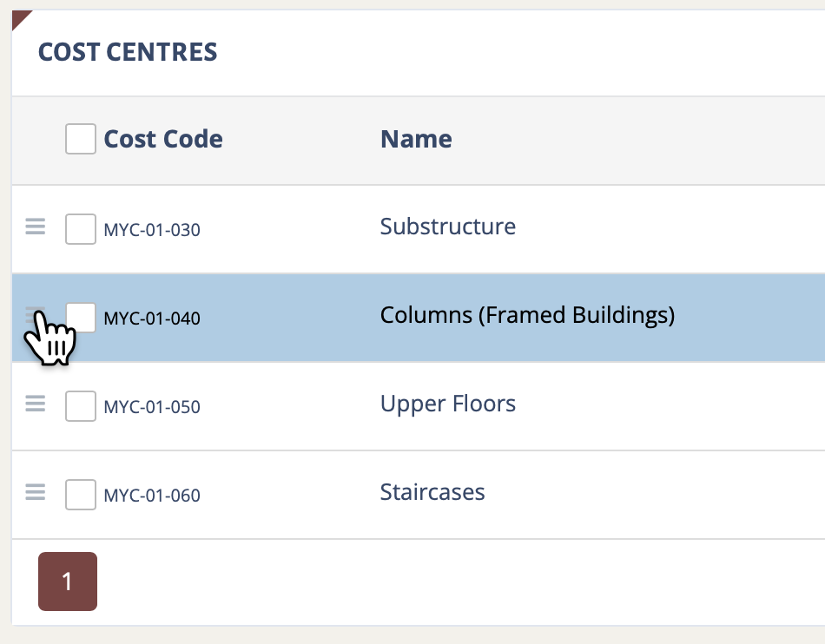
Task: Open the Staircases cost centre
Action: 432,493
